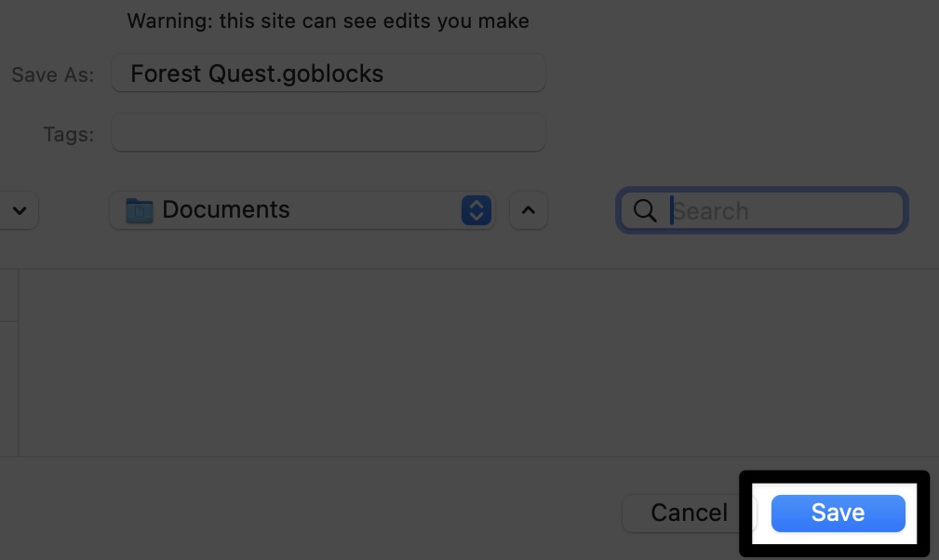Image resolution: width=939 pixels, height=560 pixels.
Task: Click the Documents folder icon
Action: tap(138, 210)
